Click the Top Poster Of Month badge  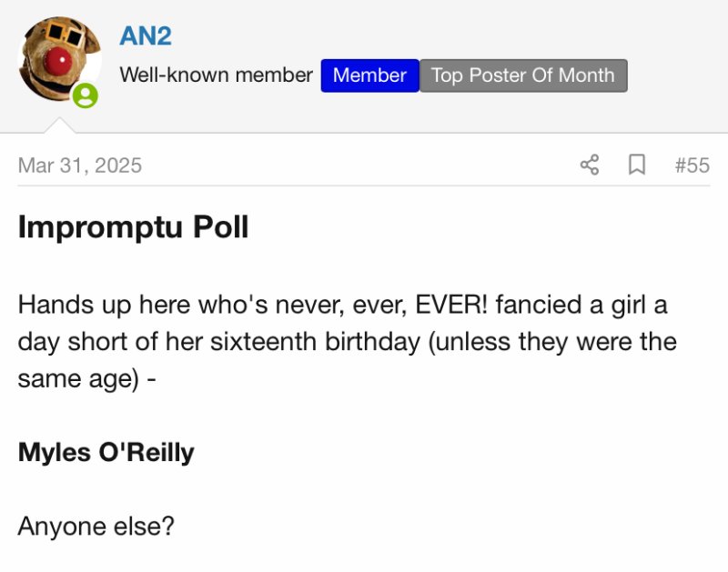[x=523, y=75]
